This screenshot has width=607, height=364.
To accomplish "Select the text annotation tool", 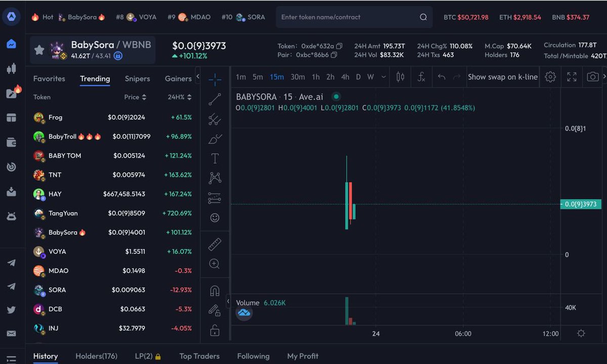I will pyautogui.click(x=215, y=158).
